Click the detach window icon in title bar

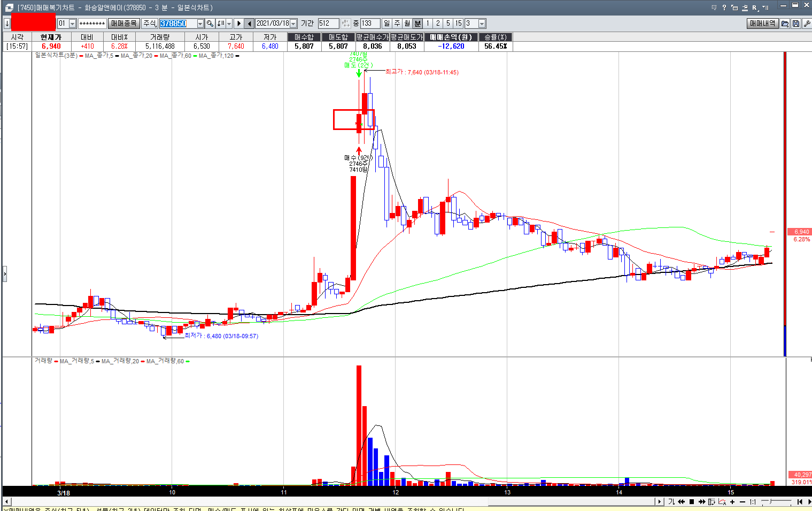(734, 8)
